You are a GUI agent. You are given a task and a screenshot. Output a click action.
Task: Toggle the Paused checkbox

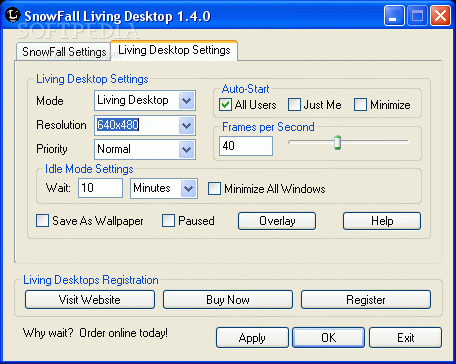pos(168,221)
